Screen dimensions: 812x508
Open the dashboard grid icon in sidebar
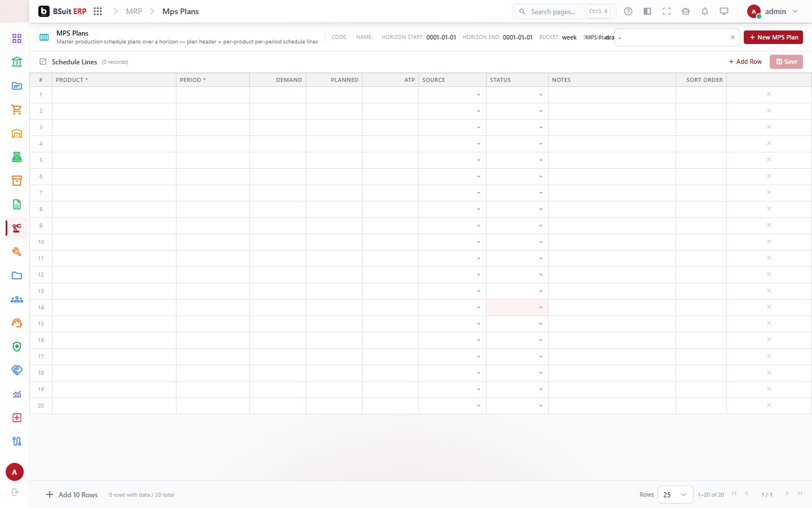(17, 38)
